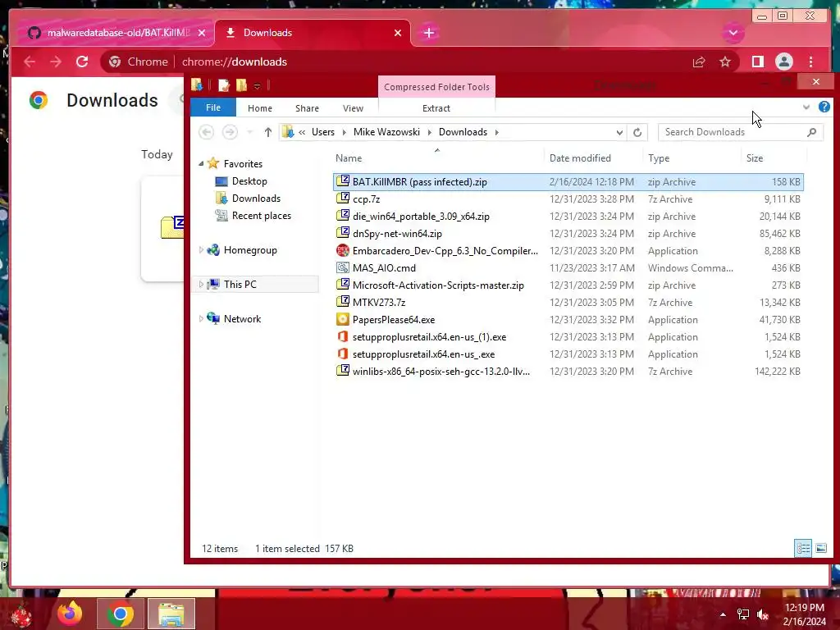Screen dimensions: 840x630
Task: Click the quick access Properties icon
Action: [x=224, y=85]
